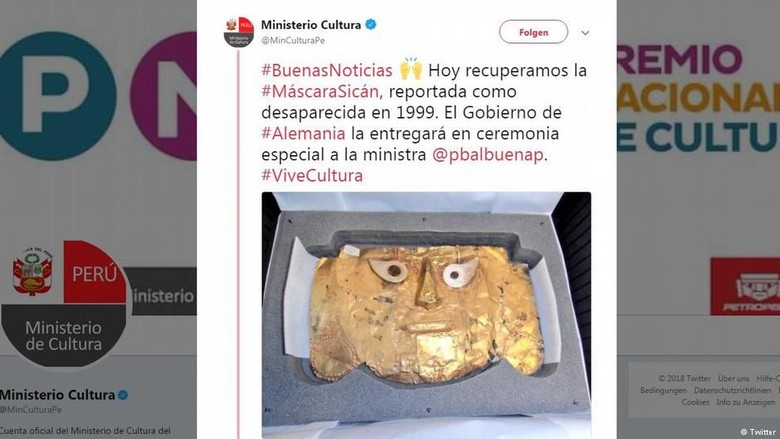
Task: Open the Datenschutzrichtlinien footer link
Action: tap(732, 390)
